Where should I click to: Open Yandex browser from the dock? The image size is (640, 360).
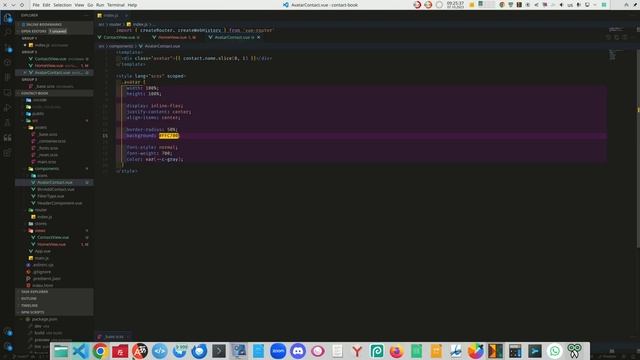point(357,351)
